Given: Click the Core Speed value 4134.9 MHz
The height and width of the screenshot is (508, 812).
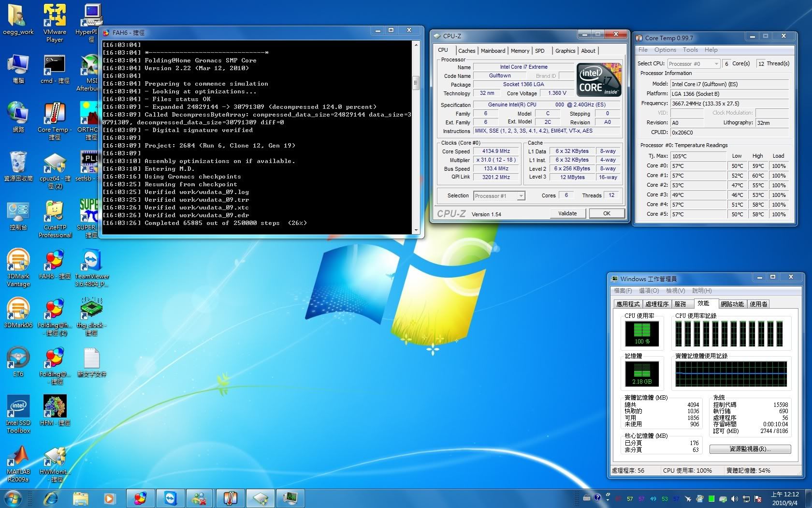Looking at the screenshot, I should pyautogui.click(x=496, y=151).
